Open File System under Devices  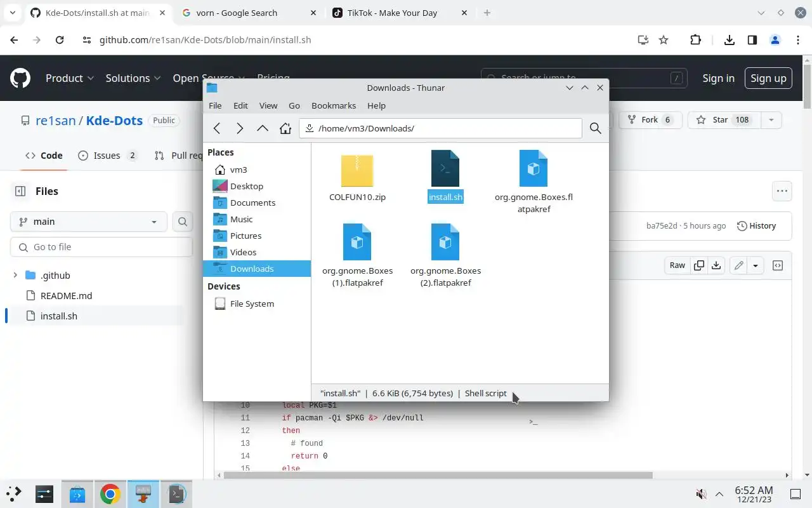[257, 304]
